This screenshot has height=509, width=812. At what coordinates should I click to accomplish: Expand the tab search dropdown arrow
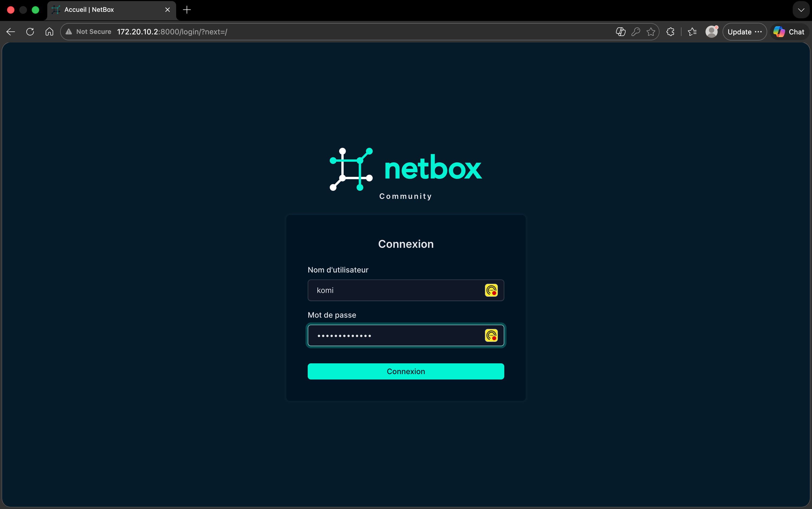[x=801, y=10]
